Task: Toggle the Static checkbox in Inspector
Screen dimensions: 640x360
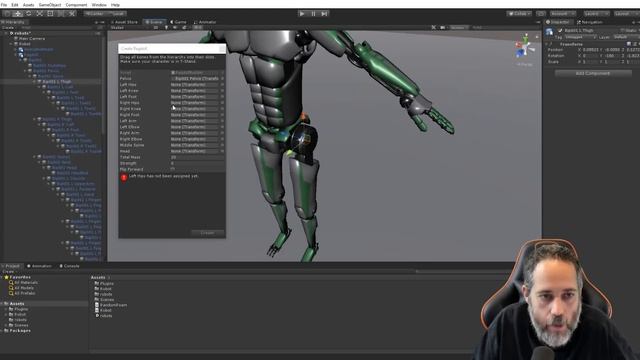Action: click(622, 31)
